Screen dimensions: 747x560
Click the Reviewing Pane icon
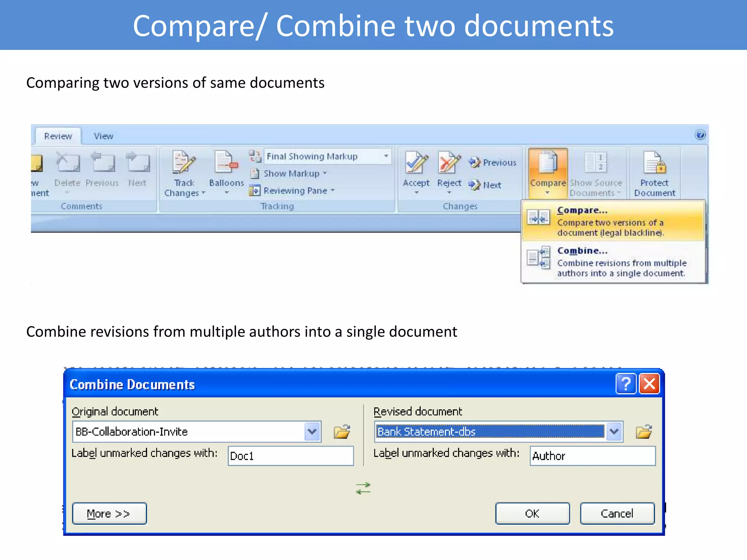[255, 190]
